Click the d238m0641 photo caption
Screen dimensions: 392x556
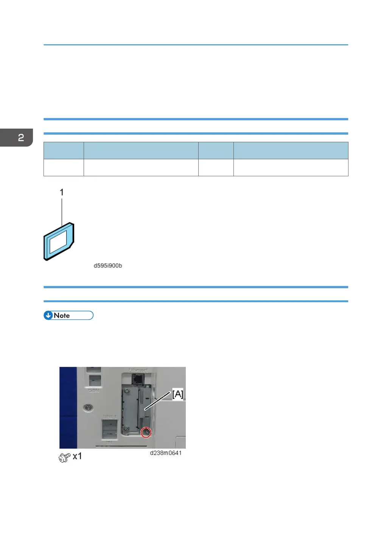point(166,453)
